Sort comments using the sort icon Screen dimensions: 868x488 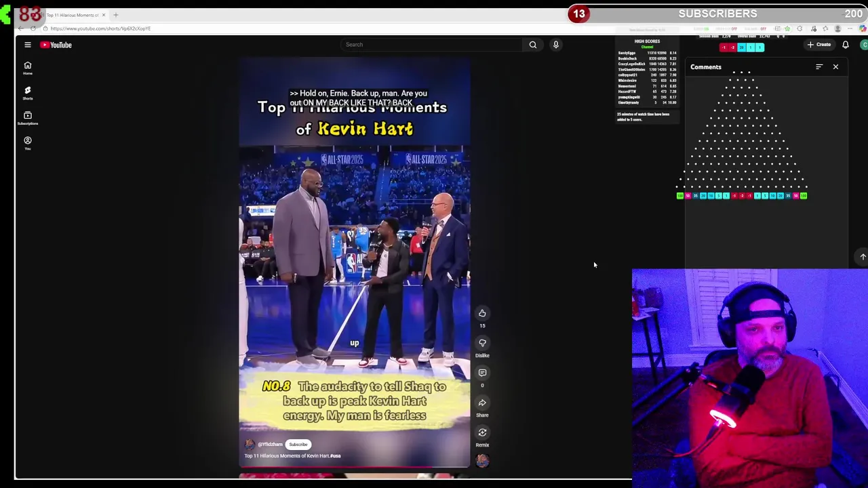point(819,67)
